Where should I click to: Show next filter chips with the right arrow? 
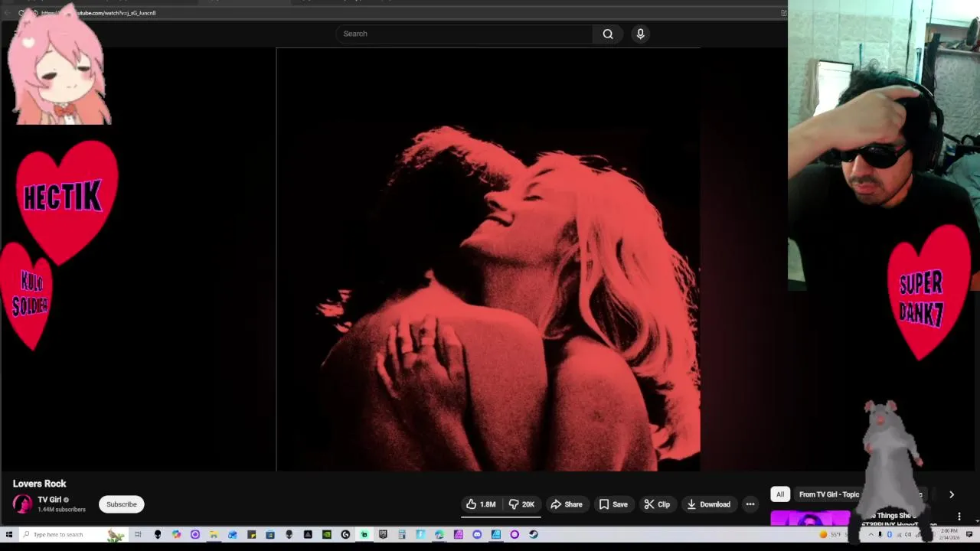click(x=952, y=494)
